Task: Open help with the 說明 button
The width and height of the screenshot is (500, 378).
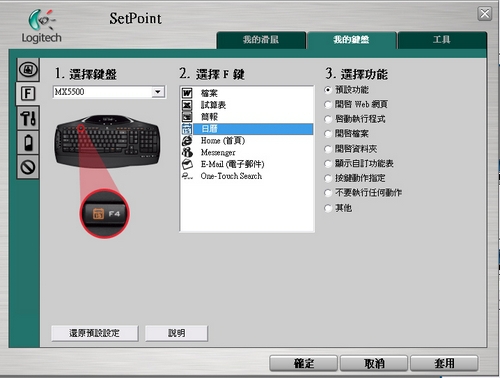Action: tap(176, 333)
